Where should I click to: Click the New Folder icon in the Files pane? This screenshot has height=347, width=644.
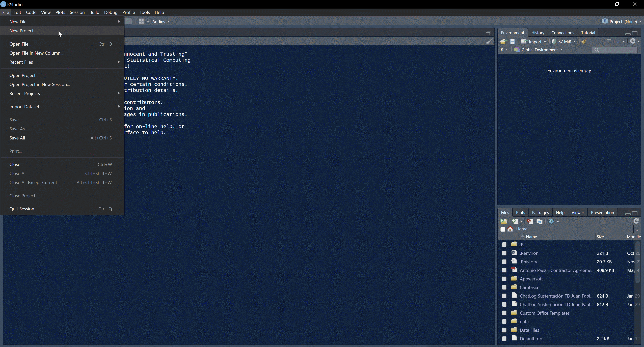(503, 221)
